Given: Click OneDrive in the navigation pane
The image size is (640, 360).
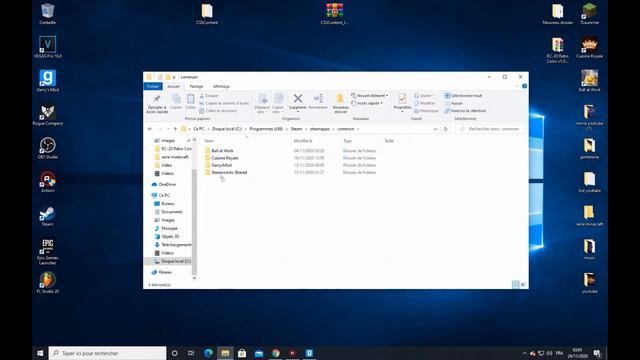Looking at the screenshot, I should [x=167, y=184].
